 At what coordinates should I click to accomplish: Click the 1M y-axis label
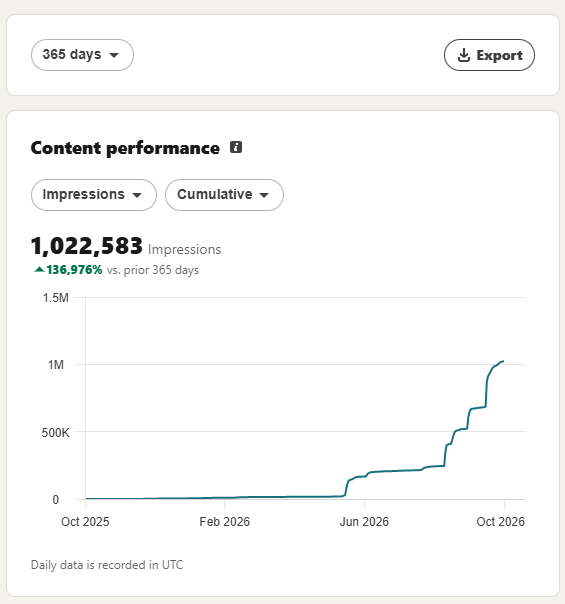coord(55,365)
